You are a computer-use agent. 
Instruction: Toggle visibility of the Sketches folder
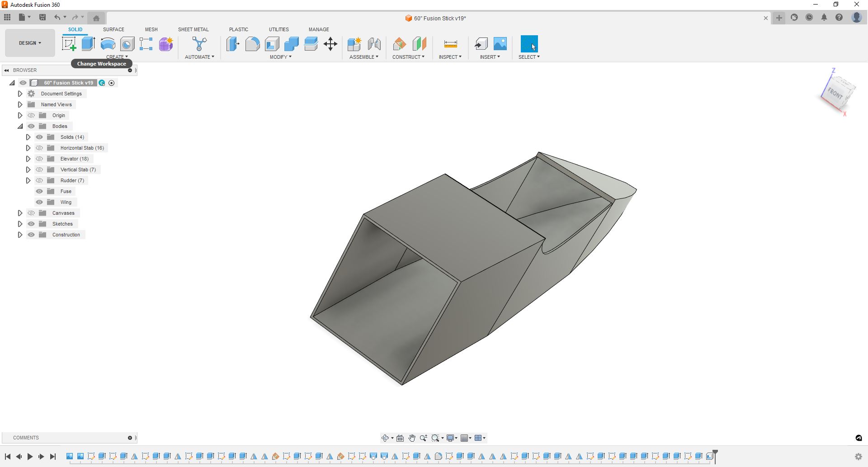(x=31, y=224)
